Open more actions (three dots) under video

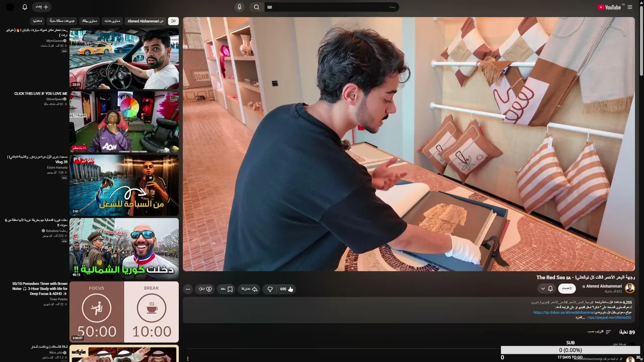(188, 289)
